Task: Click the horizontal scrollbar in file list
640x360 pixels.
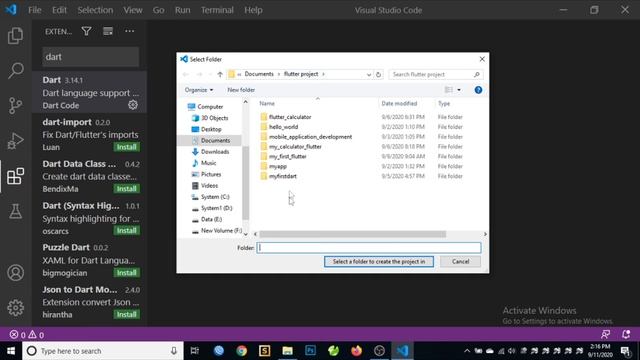Action: (352, 234)
